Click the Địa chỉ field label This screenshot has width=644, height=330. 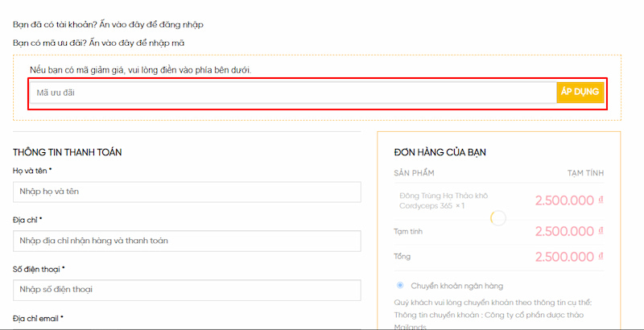27,220
